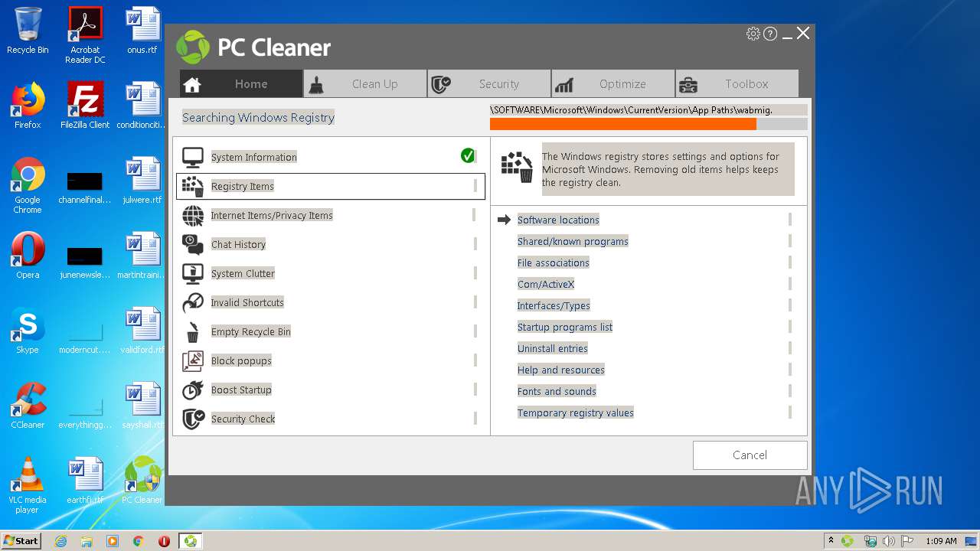Switch to the Optimize tab
Image resolution: width=980 pixels, height=551 pixels.
pyautogui.click(x=613, y=84)
